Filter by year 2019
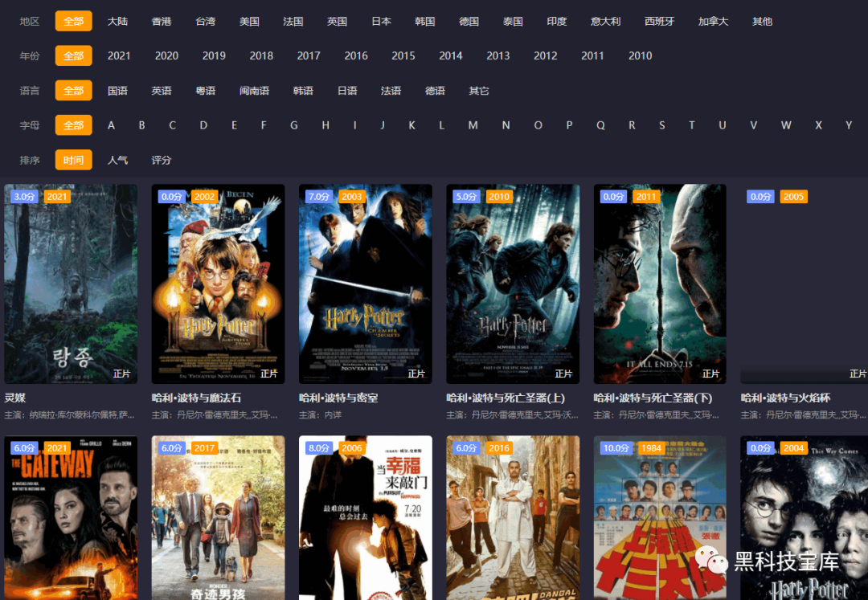Viewport: 868px width, 600px height. tap(214, 56)
